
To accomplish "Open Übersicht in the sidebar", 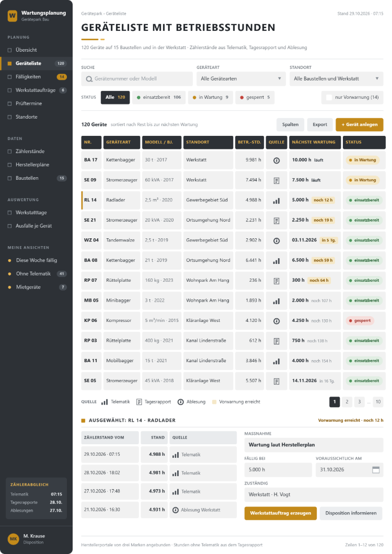I will (x=36, y=50).
